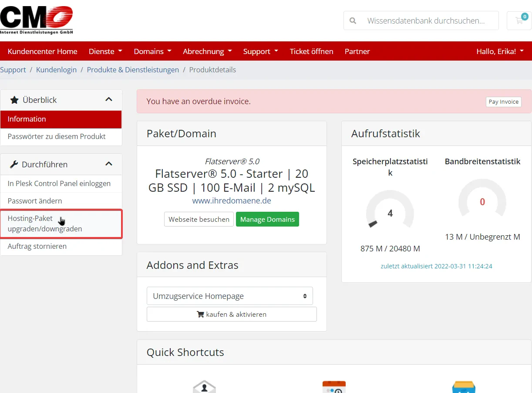Click the Pay Invoice button
This screenshot has width=532, height=393.
pos(504,102)
